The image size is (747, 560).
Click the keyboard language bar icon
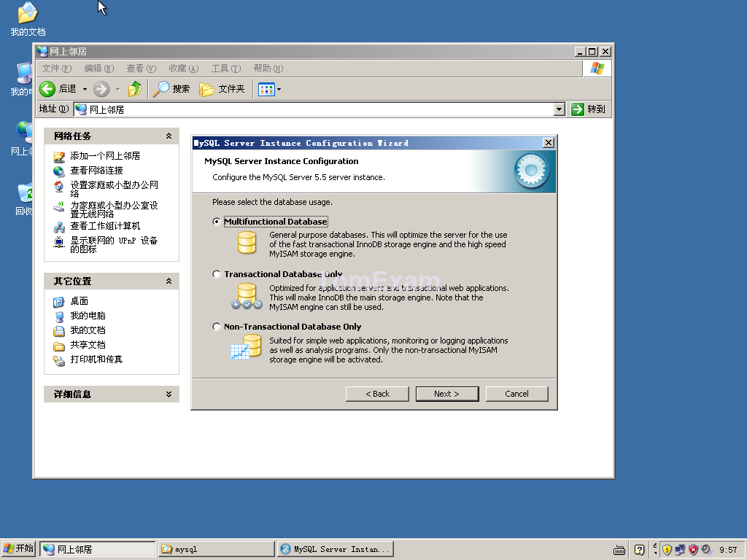(619, 551)
